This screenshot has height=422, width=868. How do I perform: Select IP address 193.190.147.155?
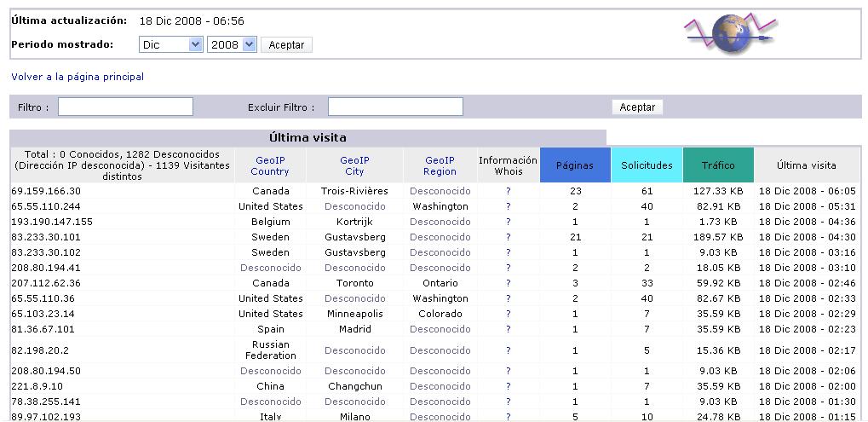coord(51,222)
